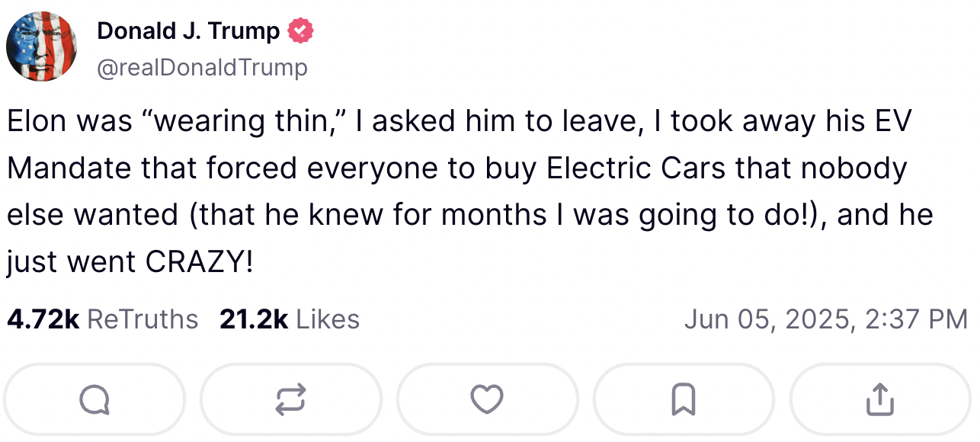The image size is (980, 442).
Task: Open the Jun 05, 2025 timestamp permalink
Action: [x=825, y=319]
